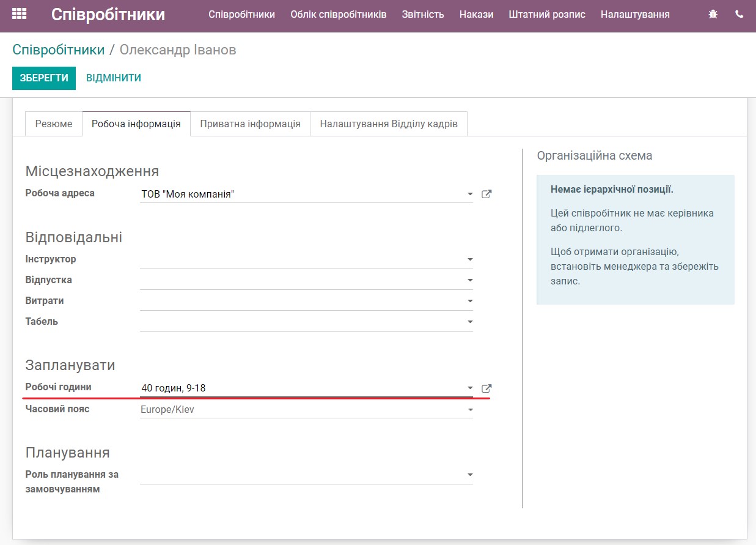Click the debug bug icon in header
This screenshot has width=756, height=545.
click(713, 13)
